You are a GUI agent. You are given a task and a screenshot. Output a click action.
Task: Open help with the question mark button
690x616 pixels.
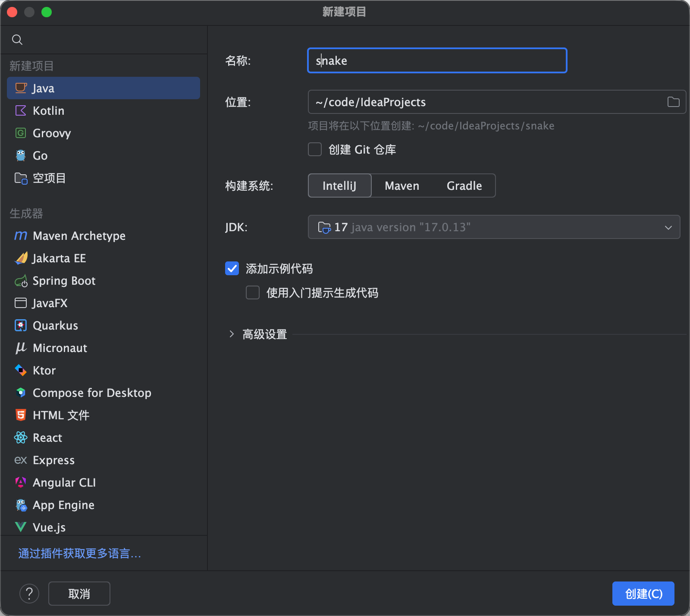pos(29,594)
